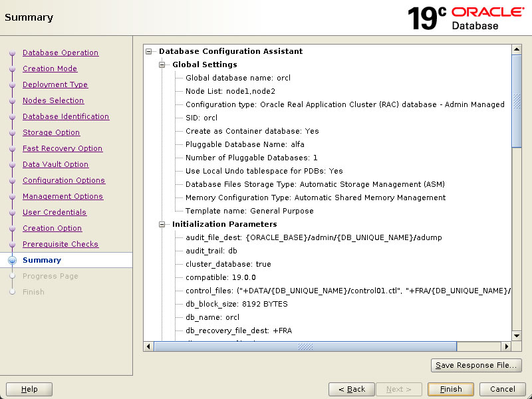This screenshot has height=399, width=532.
Task: Click the Database Configuration Assistant heading
Action: point(231,51)
